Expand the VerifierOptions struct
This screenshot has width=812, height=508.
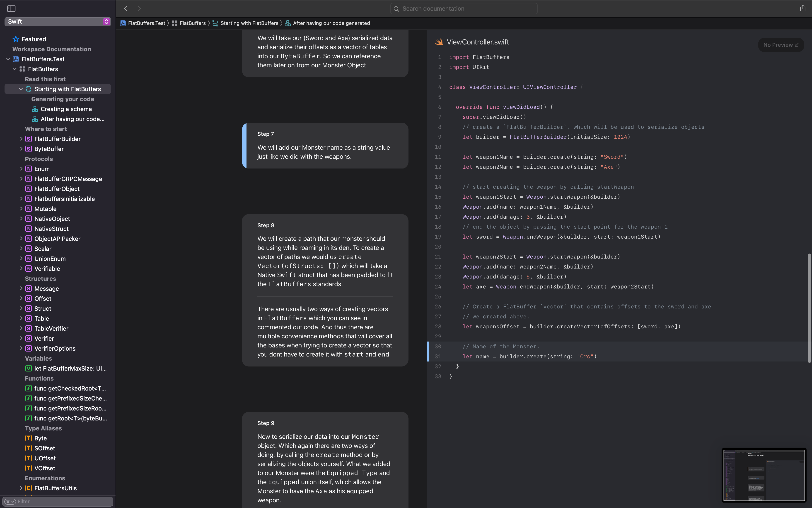click(x=21, y=348)
